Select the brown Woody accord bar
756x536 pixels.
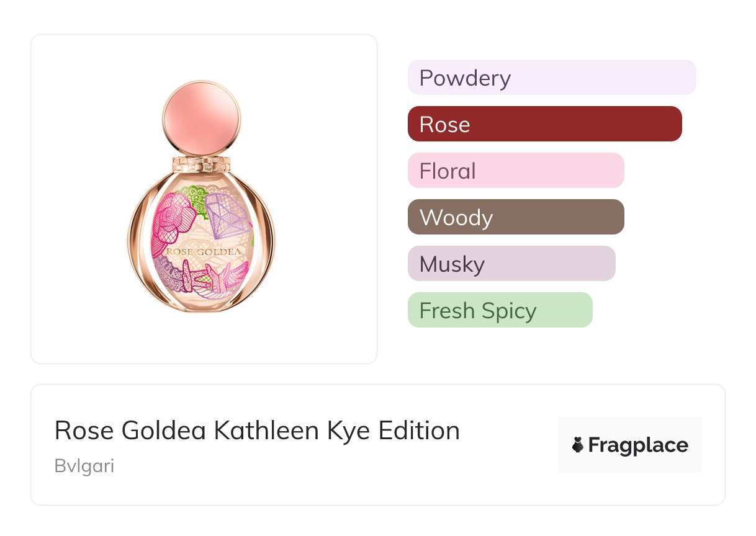(515, 217)
